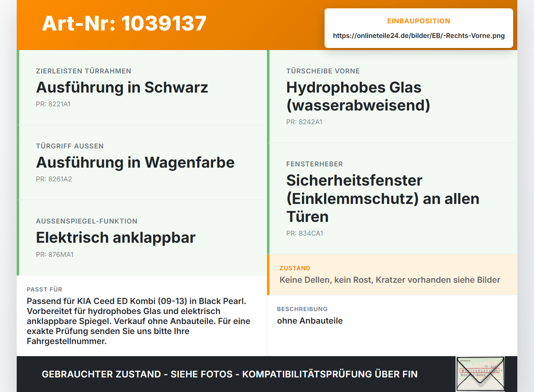Select the Art-Nr: 1039137 heading
The image size is (534, 392).
pos(124,23)
